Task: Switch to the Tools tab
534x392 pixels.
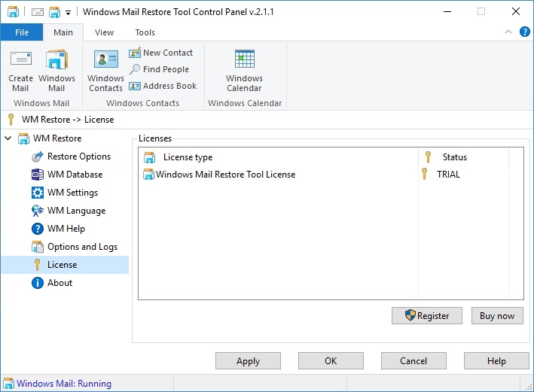Action: click(x=145, y=32)
